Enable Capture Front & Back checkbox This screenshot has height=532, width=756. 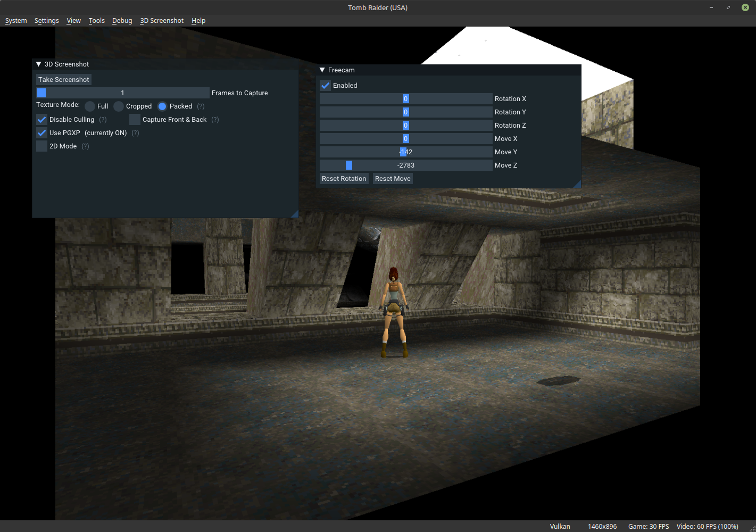pyautogui.click(x=135, y=120)
